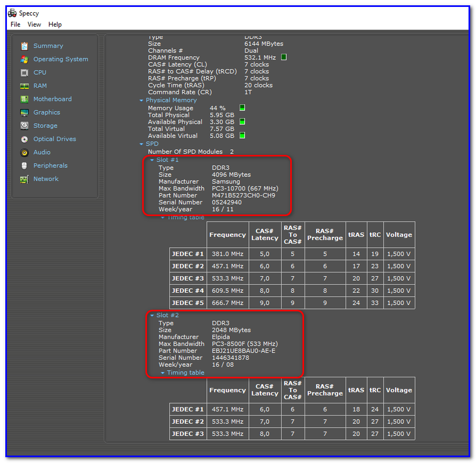Click the Graphics monitor icon
Viewport: 476px width, 463px height.
[x=24, y=112]
